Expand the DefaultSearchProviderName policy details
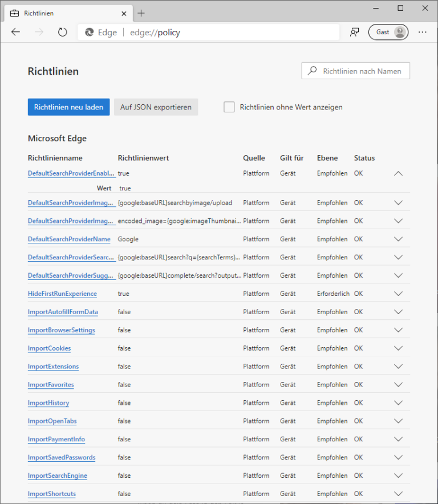This screenshot has width=438, height=504. [x=398, y=239]
